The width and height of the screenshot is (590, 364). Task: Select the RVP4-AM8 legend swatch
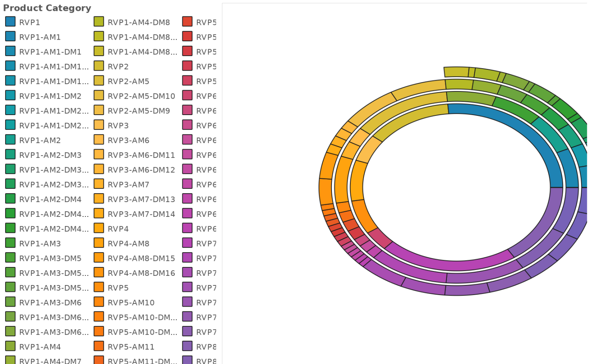point(99,243)
